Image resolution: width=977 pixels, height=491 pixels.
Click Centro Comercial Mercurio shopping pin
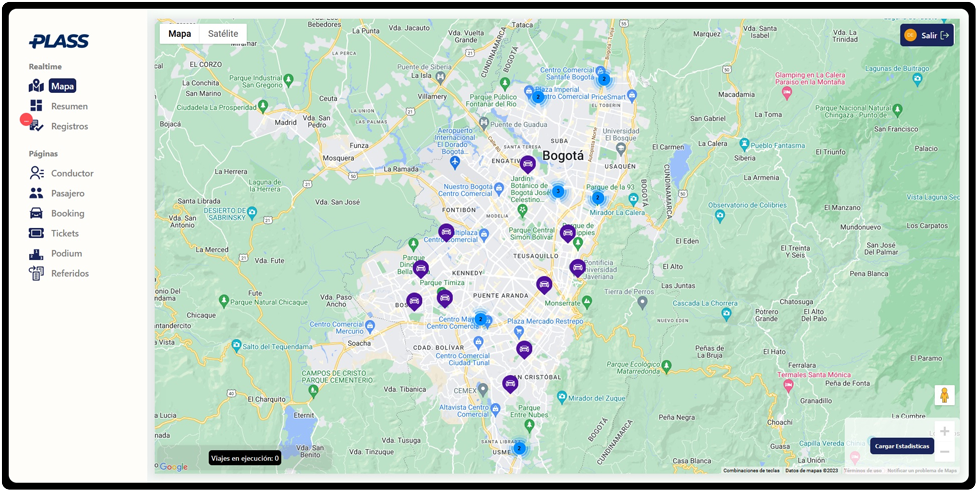(370, 325)
